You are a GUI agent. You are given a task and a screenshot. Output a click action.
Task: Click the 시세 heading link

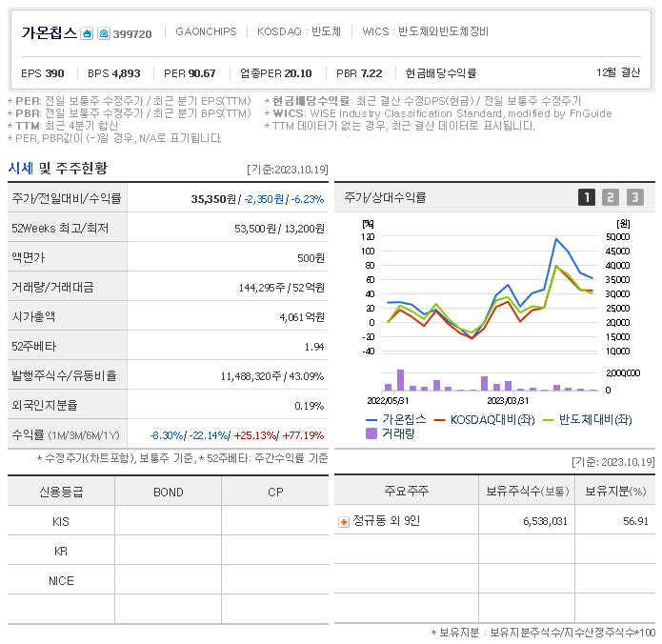coord(21,168)
